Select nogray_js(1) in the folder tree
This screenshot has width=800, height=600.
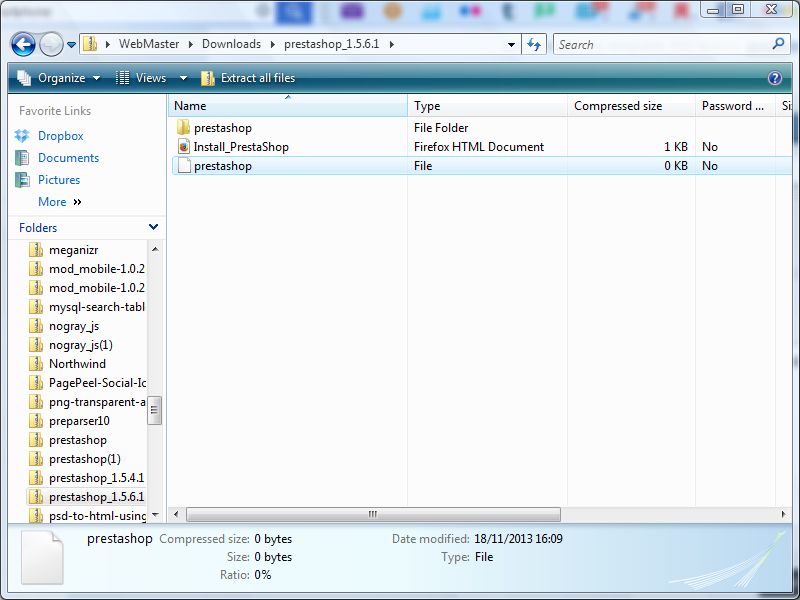[81, 345]
